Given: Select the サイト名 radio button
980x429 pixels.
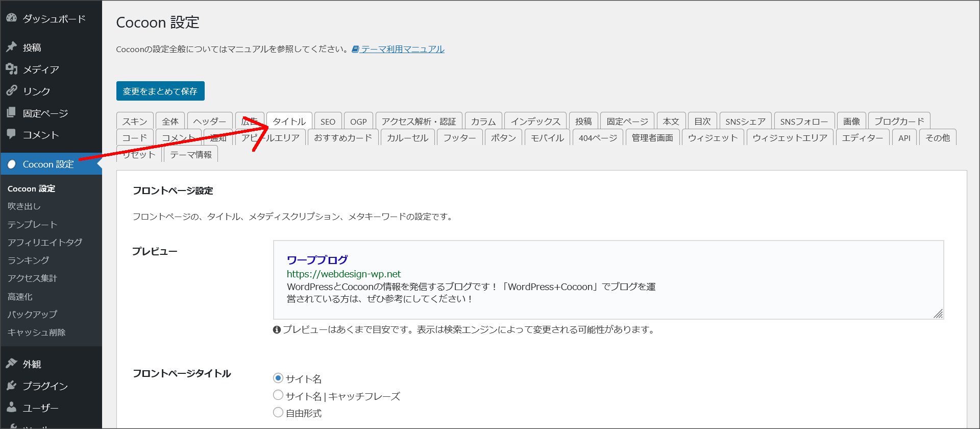Looking at the screenshot, I should pos(278,378).
